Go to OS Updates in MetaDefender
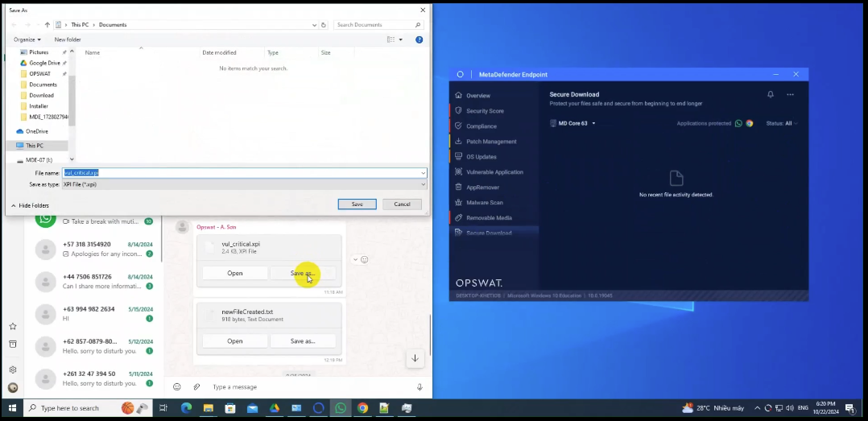The width and height of the screenshot is (868, 421). pos(481,156)
